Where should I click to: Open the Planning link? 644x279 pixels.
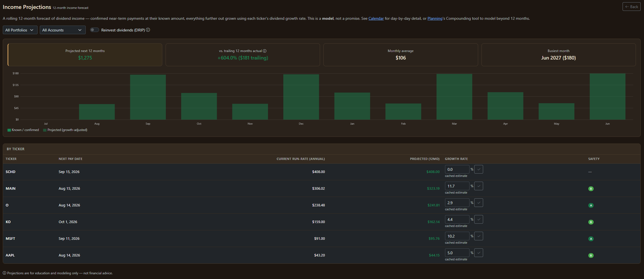(435, 18)
